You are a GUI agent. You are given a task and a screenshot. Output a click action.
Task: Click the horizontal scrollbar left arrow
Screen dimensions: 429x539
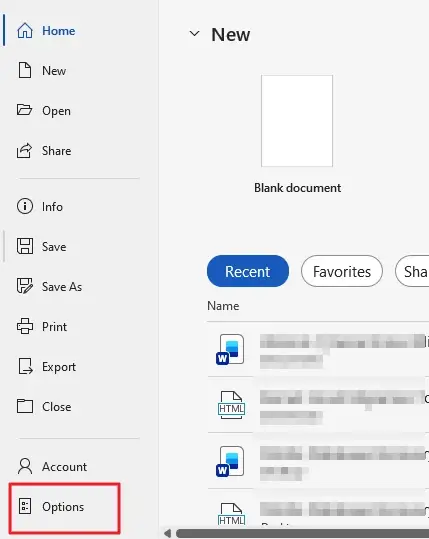click(x=167, y=534)
